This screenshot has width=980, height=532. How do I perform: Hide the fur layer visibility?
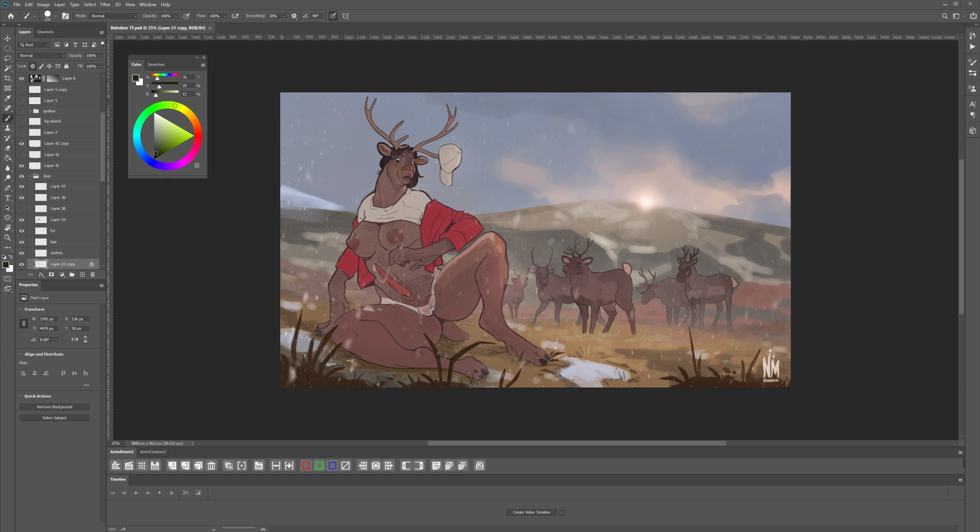21,231
